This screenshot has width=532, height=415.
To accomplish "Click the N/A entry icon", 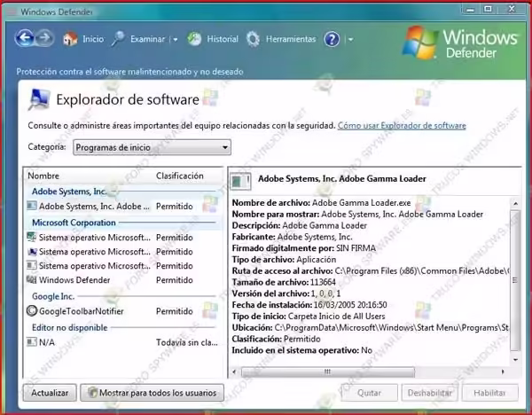I will [x=32, y=341].
